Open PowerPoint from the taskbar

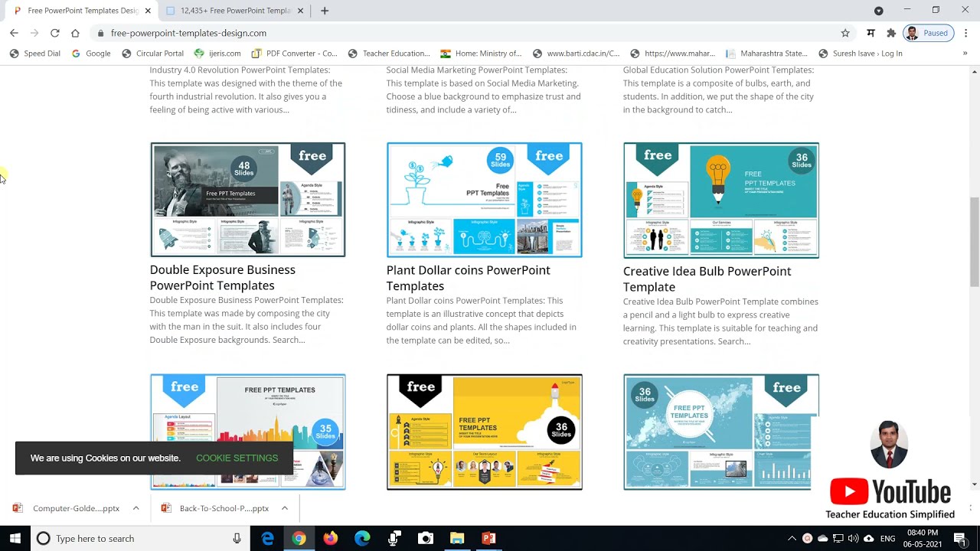click(488, 539)
